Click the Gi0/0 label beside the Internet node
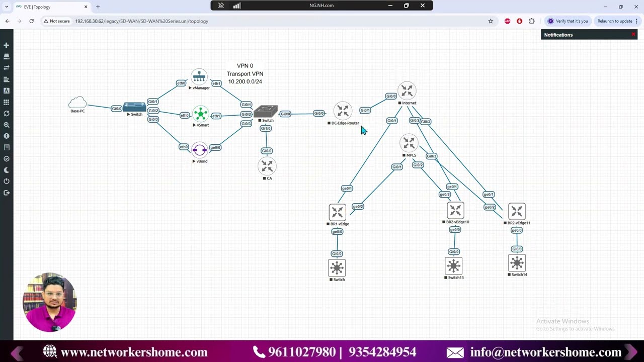Viewport: 644px width, 362px height. 391,96
